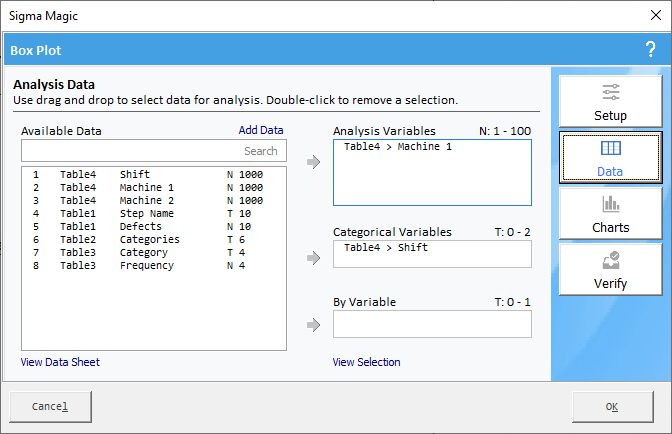
Task: Select Table4 > Machine 1 analysis variable
Action: tap(398, 147)
